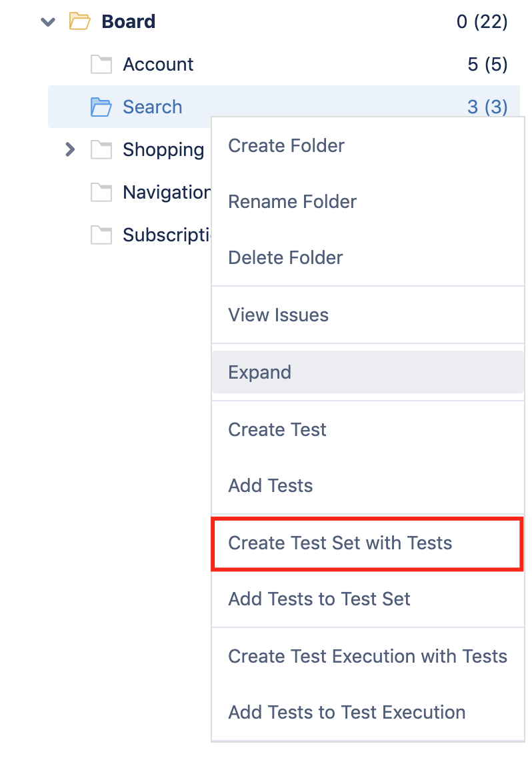The width and height of the screenshot is (532, 772).
Task: Click the Navigation folder icon
Action: pos(101,192)
